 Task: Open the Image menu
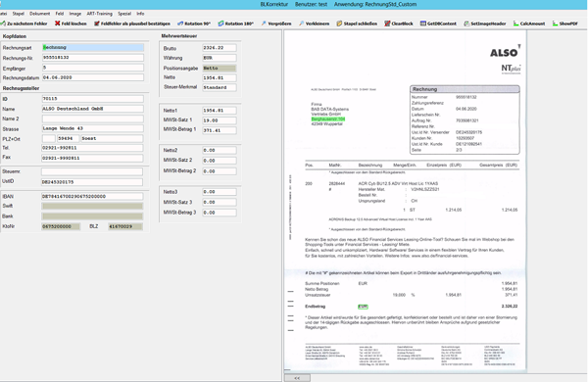(x=75, y=14)
